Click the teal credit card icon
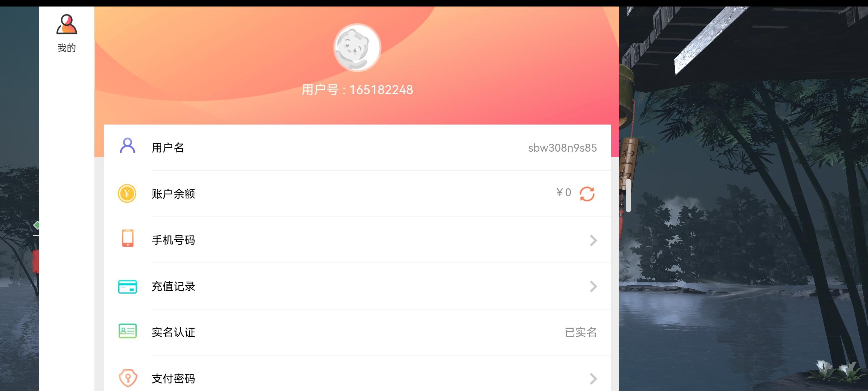The image size is (868, 391). coord(127,286)
